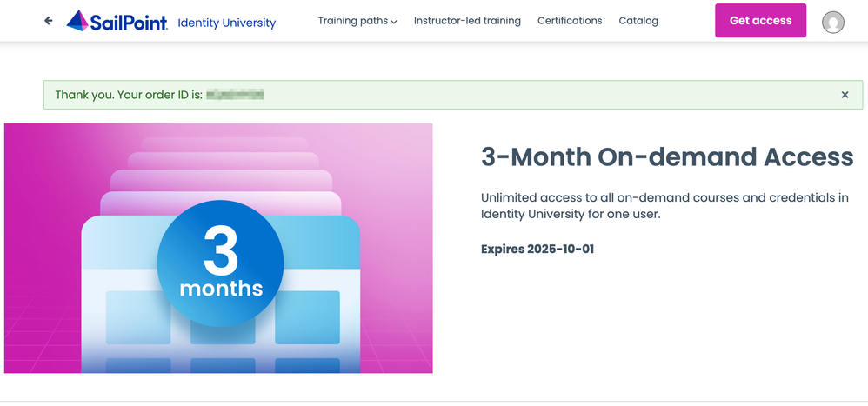Expand the Training paths chevron
The width and height of the screenshot is (868, 406).
pos(394,22)
